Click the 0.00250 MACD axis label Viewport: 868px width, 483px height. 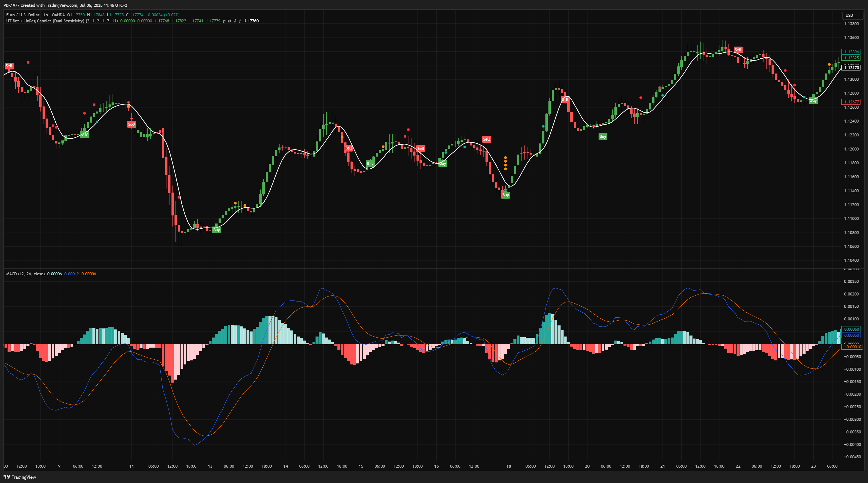click(x=851, y=282)
